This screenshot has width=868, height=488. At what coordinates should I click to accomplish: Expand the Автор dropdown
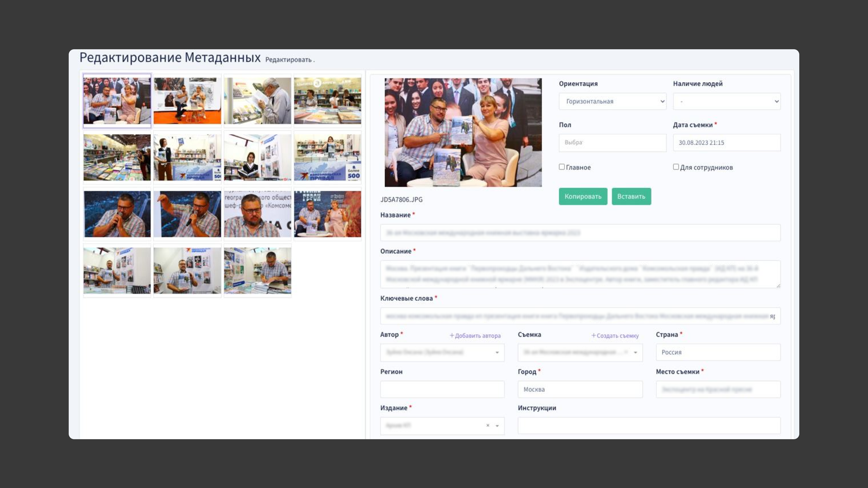(x=442, y=352)
